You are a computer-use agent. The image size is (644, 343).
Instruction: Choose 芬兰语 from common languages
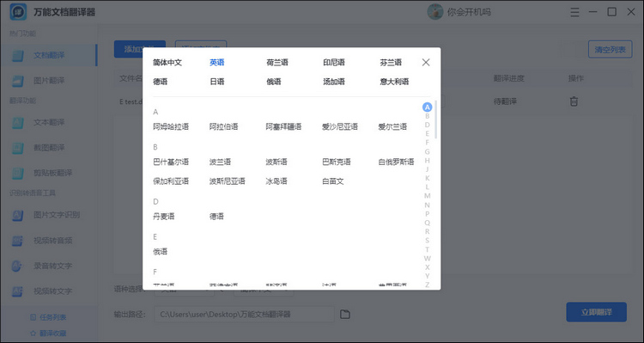(x=391, y=63)
